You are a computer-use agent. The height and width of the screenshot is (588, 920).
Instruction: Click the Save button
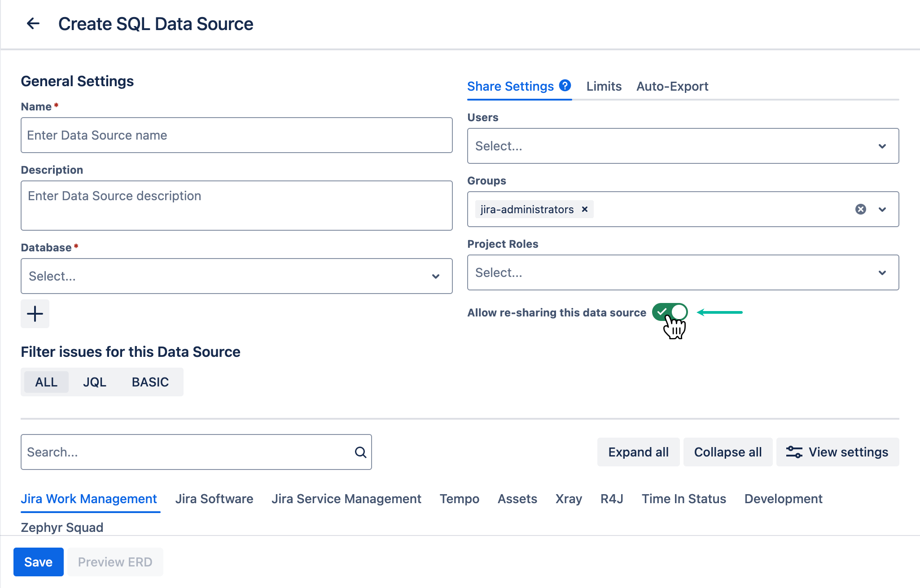pyautogui.click(x=38, y=562)
